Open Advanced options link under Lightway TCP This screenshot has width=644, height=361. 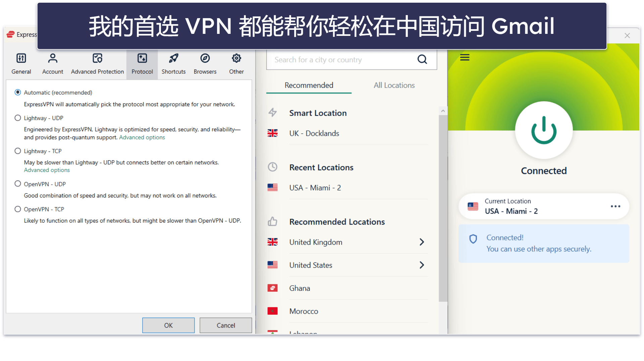click(47, 170)
